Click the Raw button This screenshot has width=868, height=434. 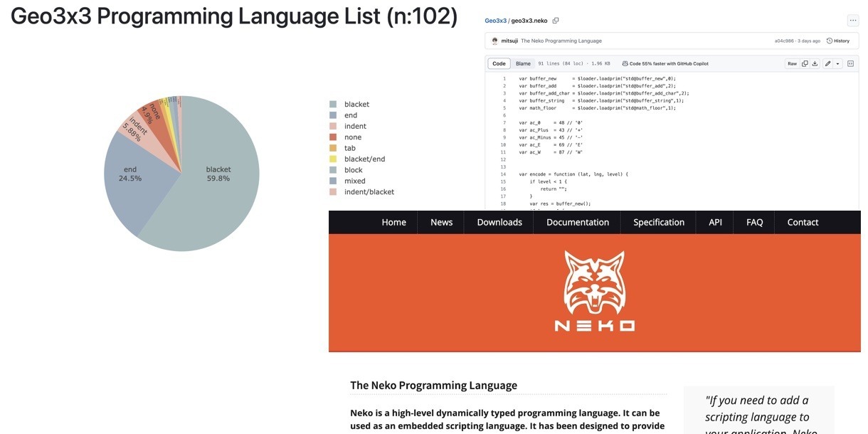coord(792,64)
